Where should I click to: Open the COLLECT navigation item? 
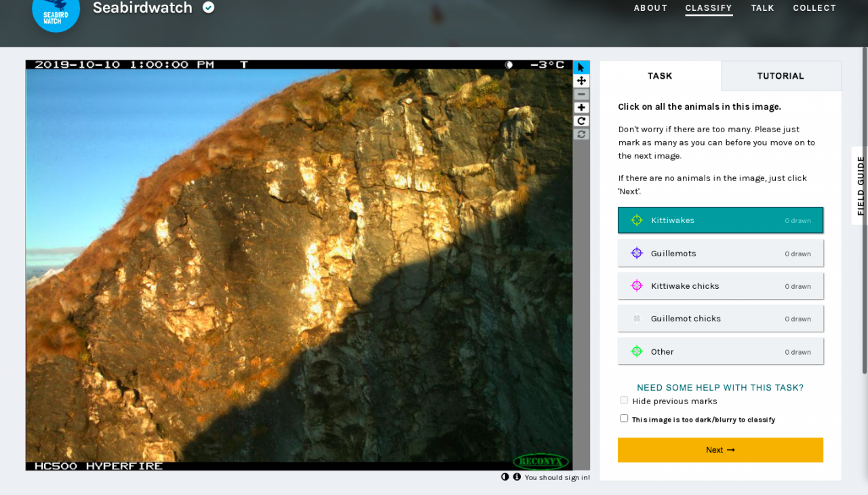(x=814, y=8)
